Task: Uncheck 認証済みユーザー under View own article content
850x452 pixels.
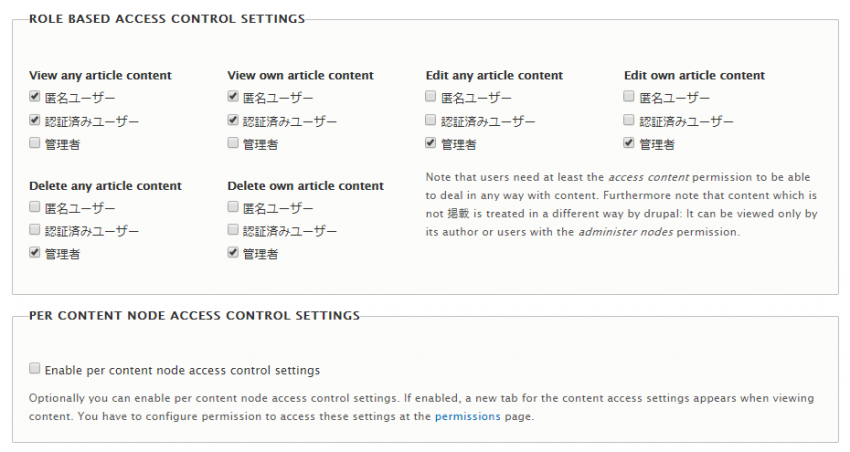Action: (233, 120)
